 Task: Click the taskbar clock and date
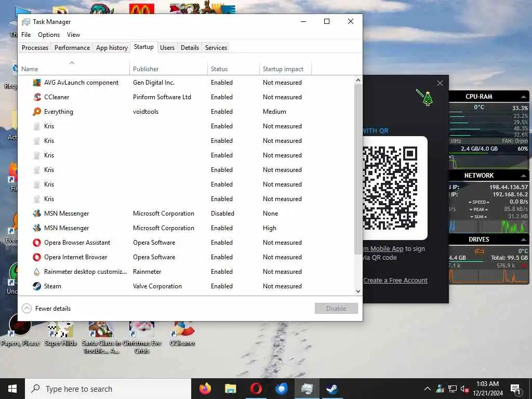coord(487,389)
